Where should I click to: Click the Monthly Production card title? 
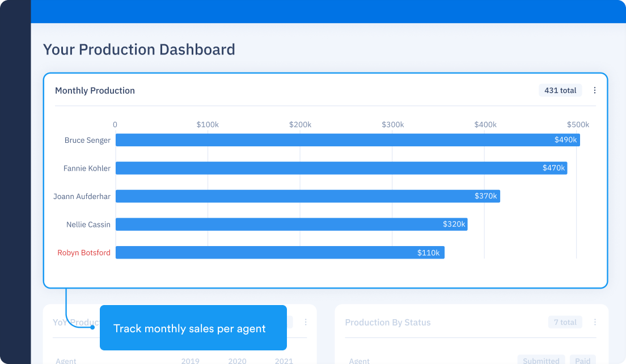95,91
